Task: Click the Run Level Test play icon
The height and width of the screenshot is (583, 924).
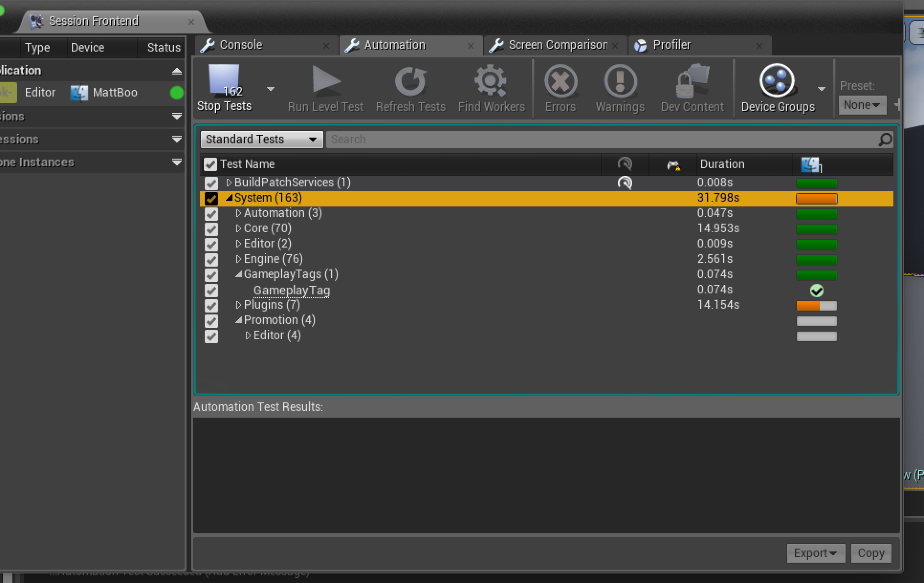Action: click(326, 80)
